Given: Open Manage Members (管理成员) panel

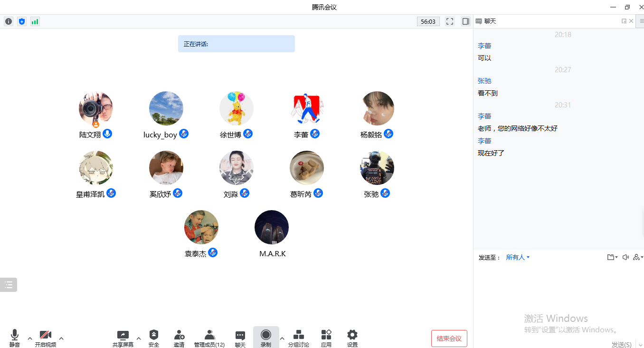Looking at the screenshot, I should tap(209, 338).
